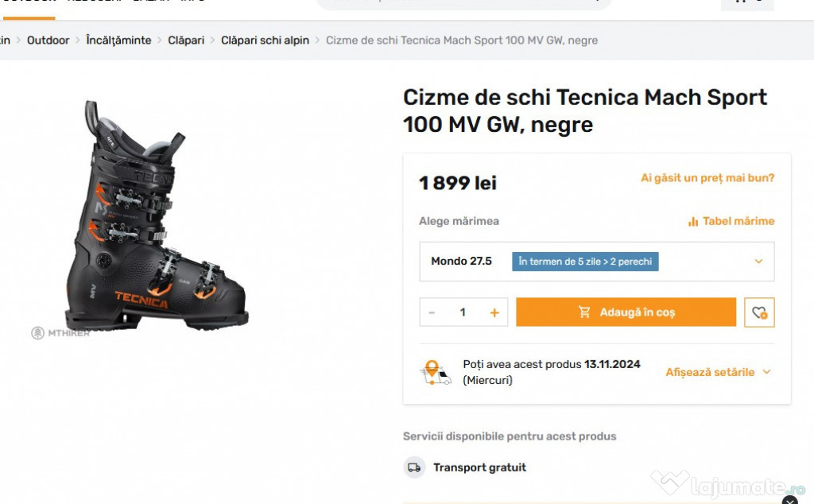Add product to favorites with heart icon
This screenshot has height=504, width=814.
coord(759,312)
